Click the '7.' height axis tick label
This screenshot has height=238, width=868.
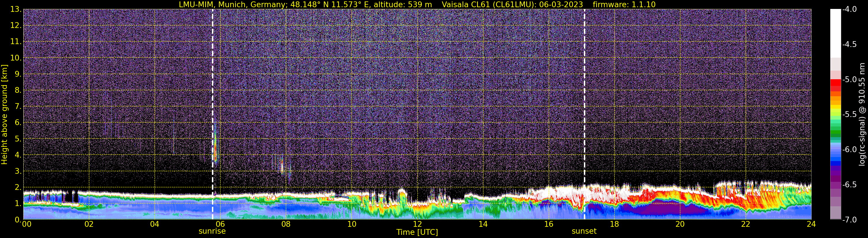pos(18,107)
